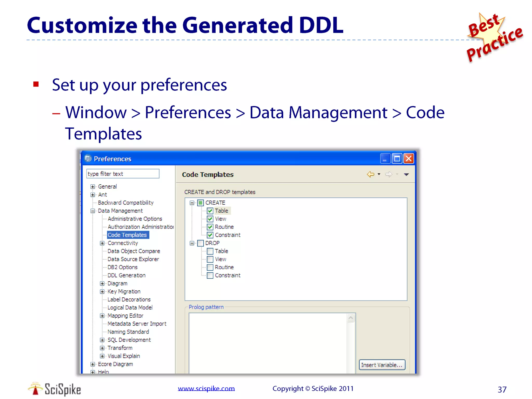This screenshot has width=532, height=399.
Task: Select DDL Generation in preferences tree
Action: 127,275
